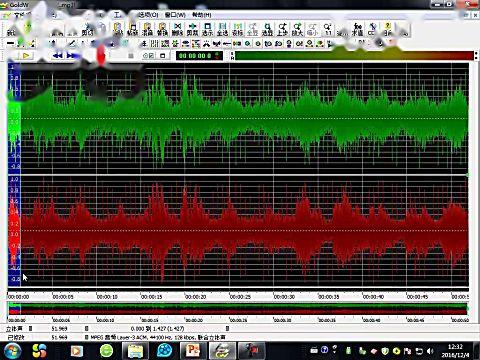480x360 pixels.
Task: Click the 混音 mix toolbar icon
Action: (x=147, y=29)
